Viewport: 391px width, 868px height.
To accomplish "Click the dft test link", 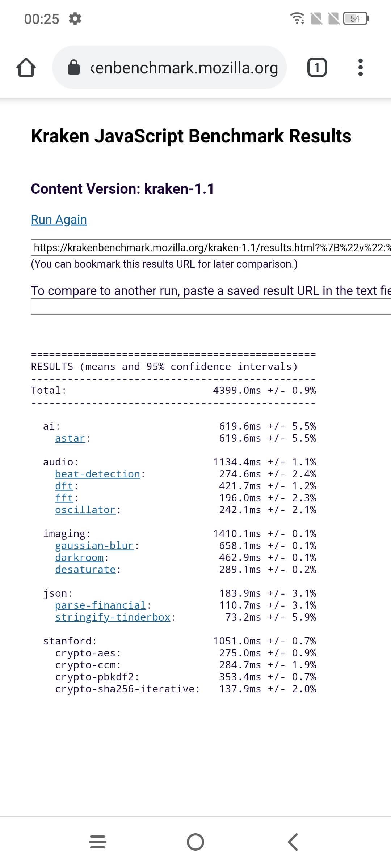I will (64, 486).
